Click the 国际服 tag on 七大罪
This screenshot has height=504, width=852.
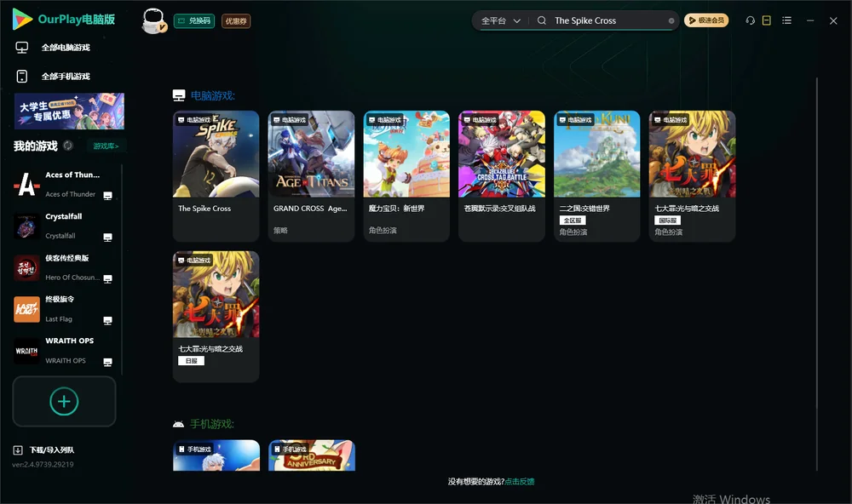pos(668,220)
